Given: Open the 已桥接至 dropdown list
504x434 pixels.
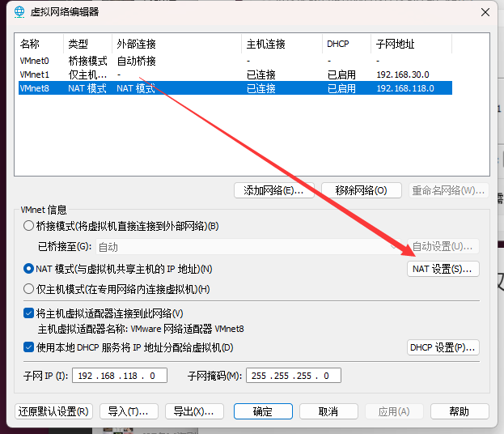Looking at the screenshot, I should point(248,246).
